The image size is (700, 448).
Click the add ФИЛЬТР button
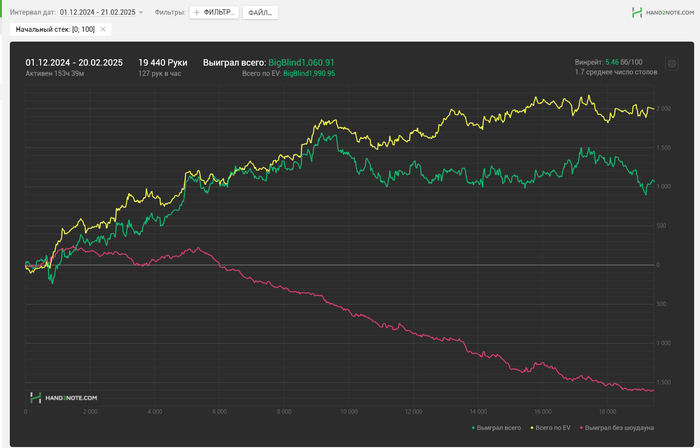(214, 12)
